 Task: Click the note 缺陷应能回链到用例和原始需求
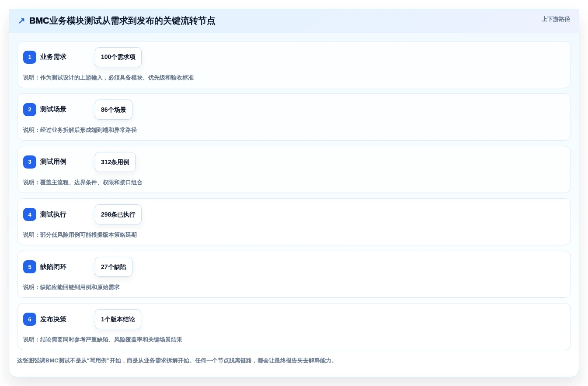(71, 287)
